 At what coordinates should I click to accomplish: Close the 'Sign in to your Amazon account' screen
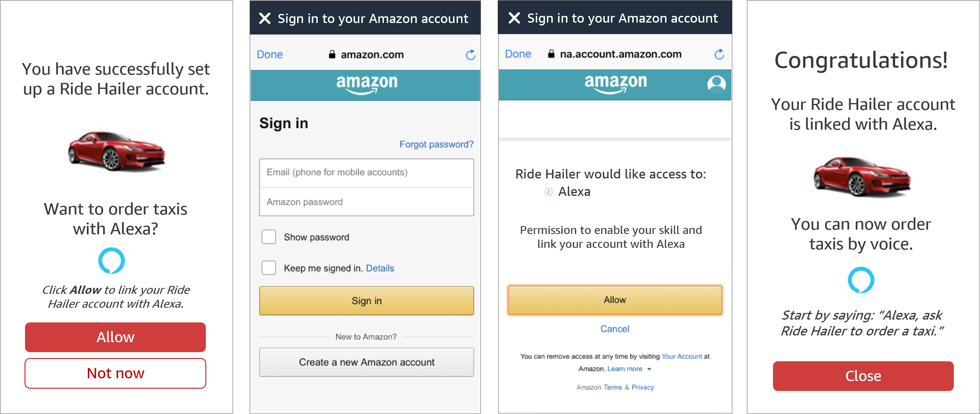(x=265, y=18)
